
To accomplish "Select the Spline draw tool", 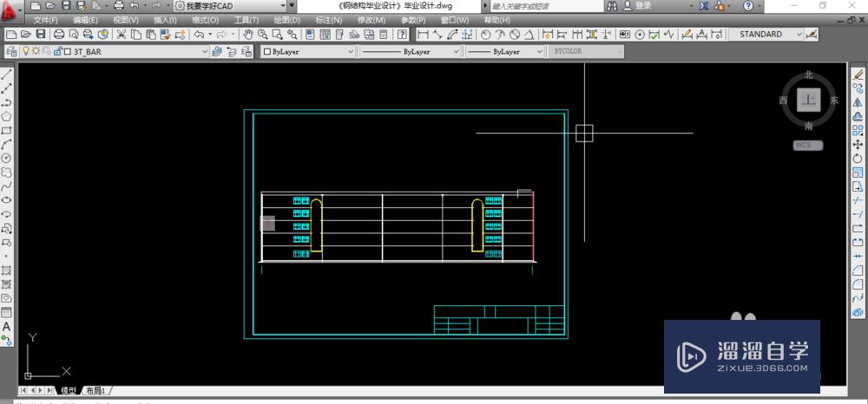I will [7, 186].
